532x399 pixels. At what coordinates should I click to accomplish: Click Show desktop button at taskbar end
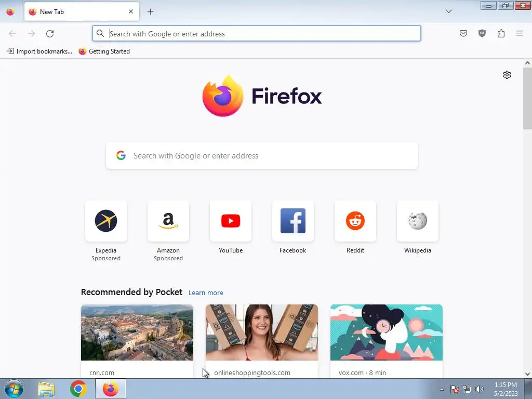click(x=528, y=389)
